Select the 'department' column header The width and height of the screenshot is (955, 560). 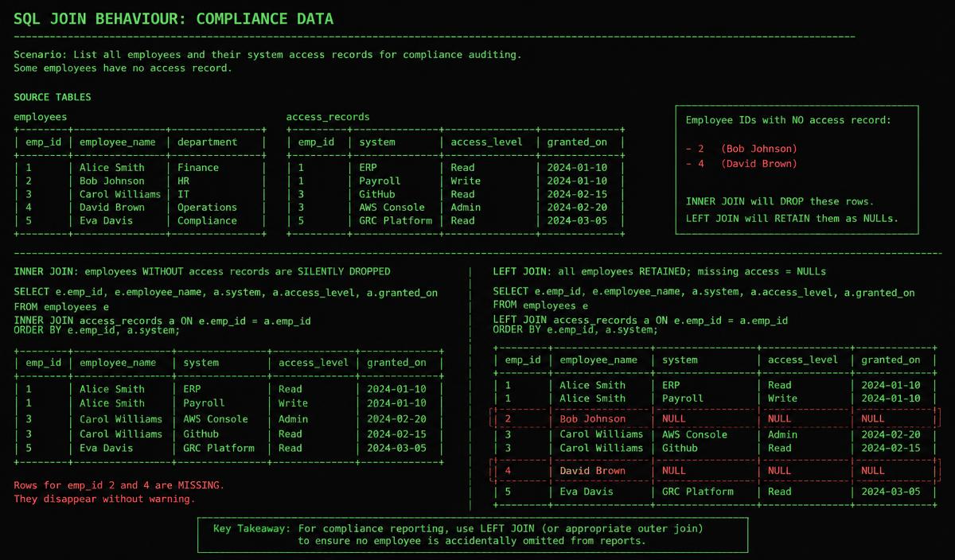click(207, 142)
